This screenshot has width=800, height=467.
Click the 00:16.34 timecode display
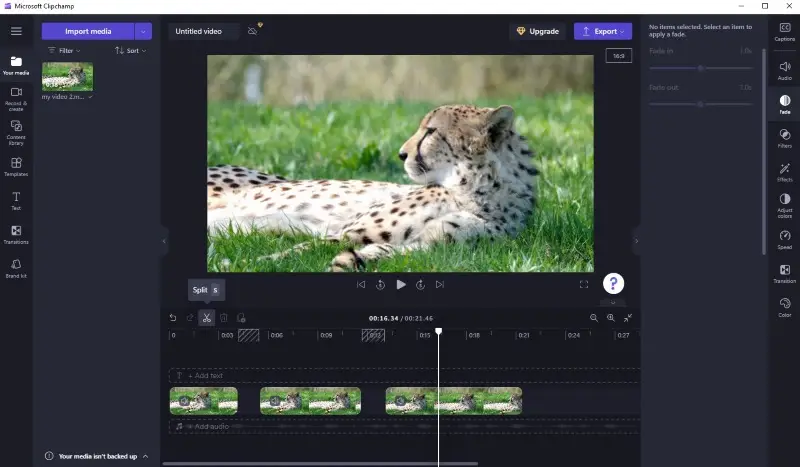(x=383, y=318)
